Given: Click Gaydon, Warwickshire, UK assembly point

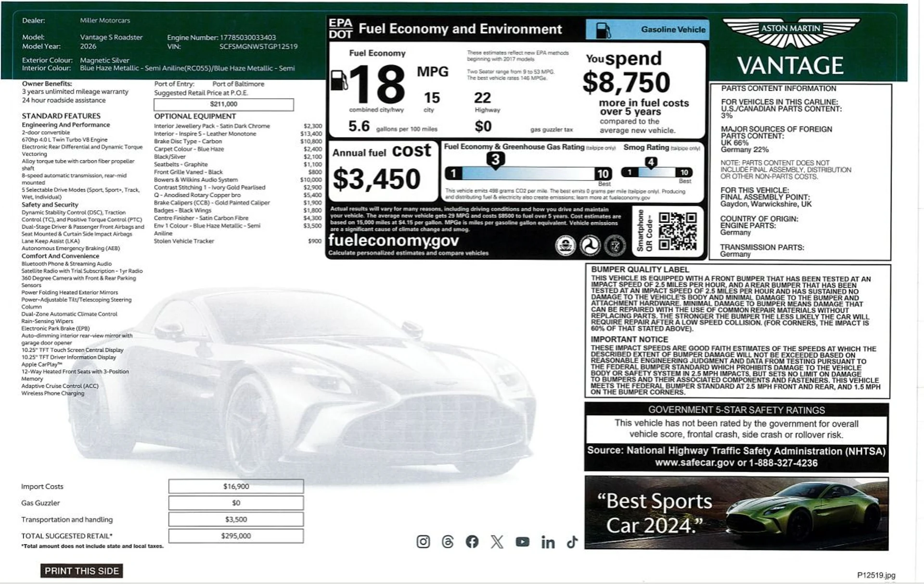Looking at the screenshot, I should pos(766,204).
